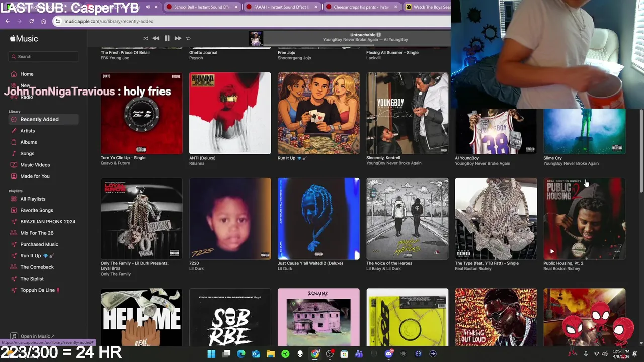Open the Real Boston Richey link under The Type
Screen dimensions: 644x362
(x=473, y=269)
